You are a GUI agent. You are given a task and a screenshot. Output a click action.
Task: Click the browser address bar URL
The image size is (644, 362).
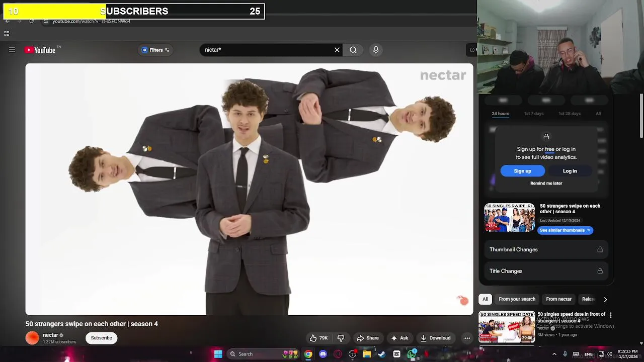(92, 21)
